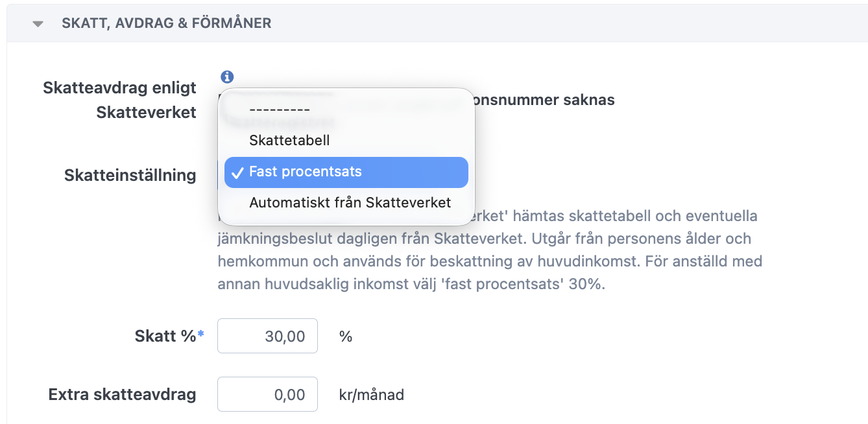Click the 'SKATT, AVDRAG & FÖRMÅNER' header title
The width and height of the screenshot is (868, 424).
click(x=166, y=23)
